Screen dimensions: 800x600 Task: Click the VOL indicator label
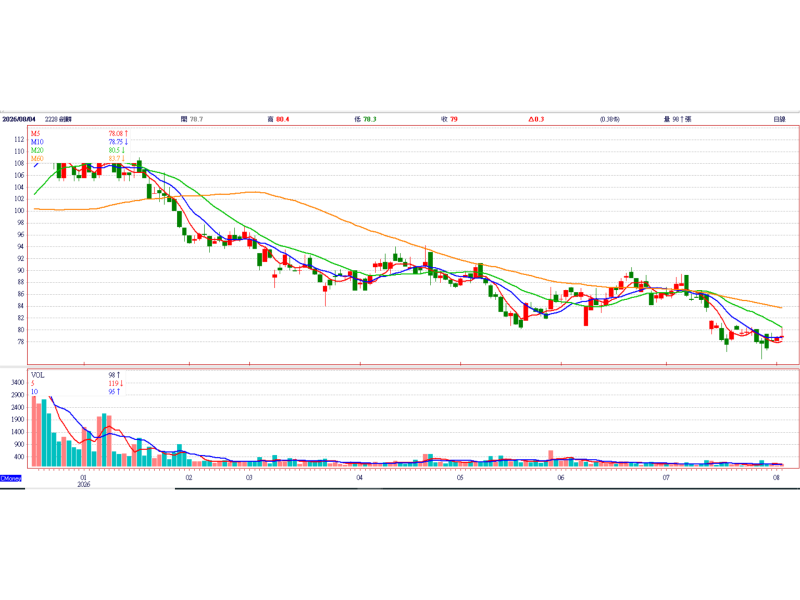click(x=38, y=375)
